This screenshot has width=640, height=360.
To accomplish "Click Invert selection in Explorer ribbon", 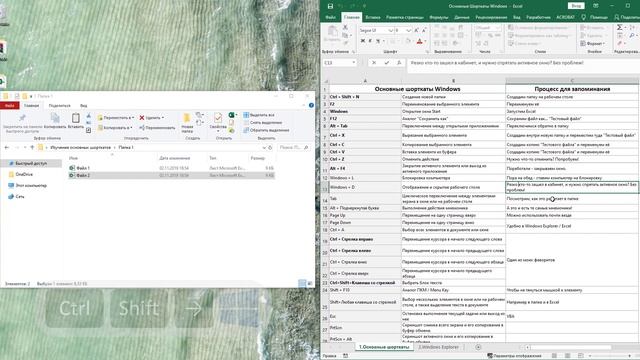I will pyautogui.click(x=266, y=130).
